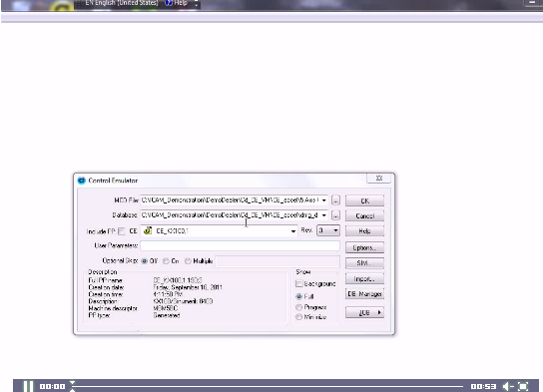Screen dimensions: 543x392
Task: Select Optional Skip Multiple radio button
Action: tap(188, 261)
